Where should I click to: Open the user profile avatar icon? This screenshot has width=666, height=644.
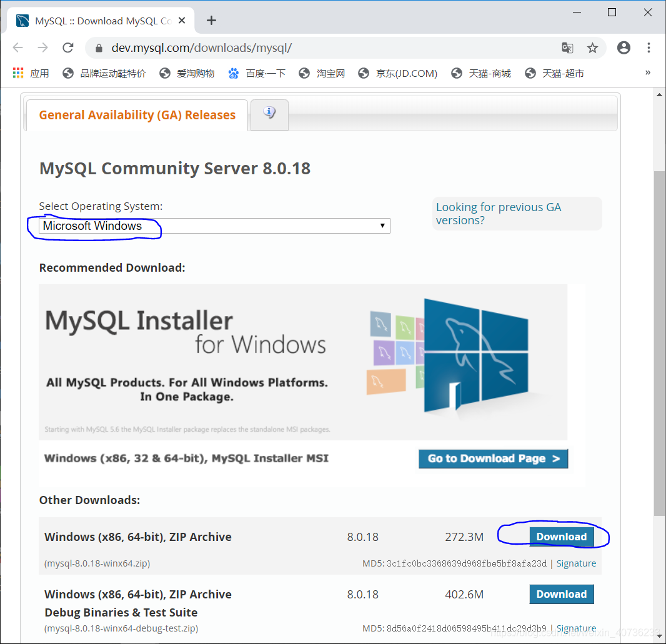624,47
